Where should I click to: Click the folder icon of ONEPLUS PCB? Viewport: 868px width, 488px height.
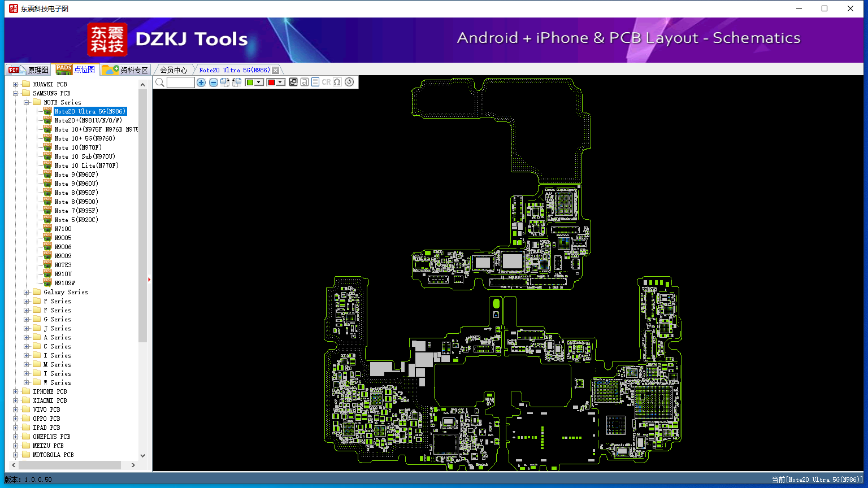tap(26, 437)
